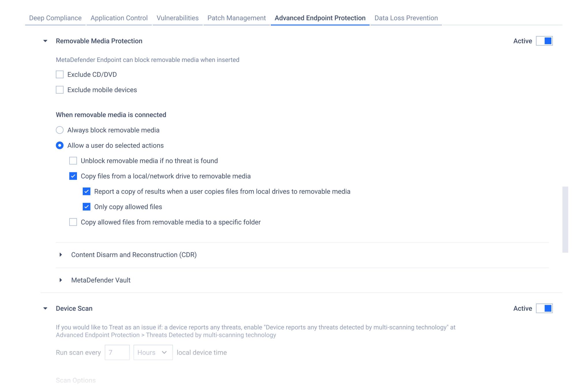The image size is (588, 392).
Task: Open the Data Loss Prevention tab
Action: (x=406, y=18)
